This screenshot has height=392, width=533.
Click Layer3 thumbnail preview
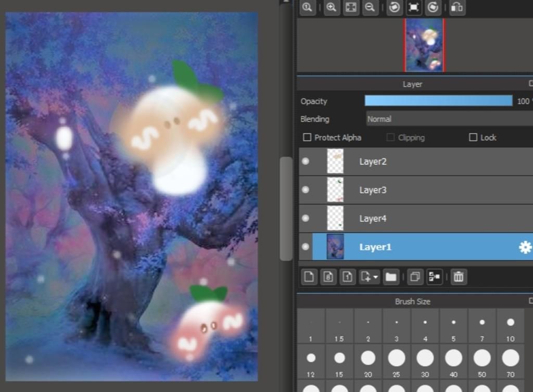[x=335, y=189]
